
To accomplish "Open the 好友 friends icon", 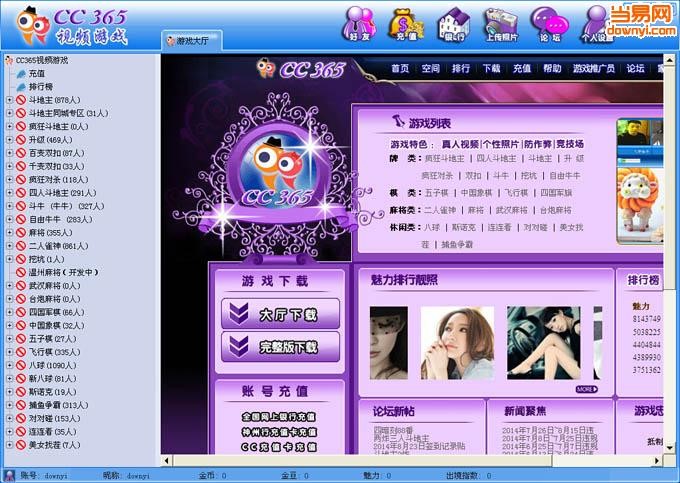I will pyautogui.click(x=360, y=24).
